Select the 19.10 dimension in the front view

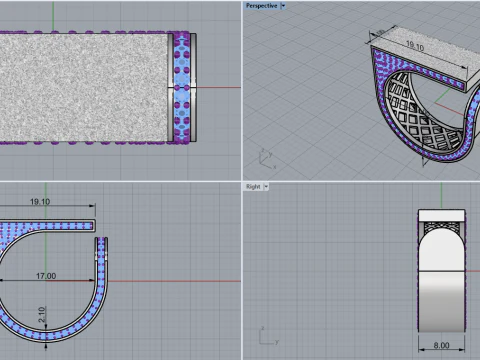[x=40, y=202]
